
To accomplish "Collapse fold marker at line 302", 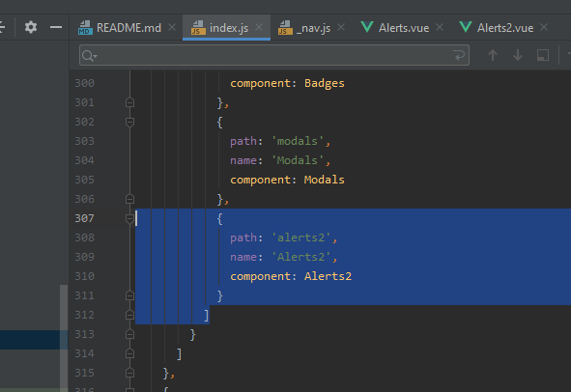I will point(129,122).
